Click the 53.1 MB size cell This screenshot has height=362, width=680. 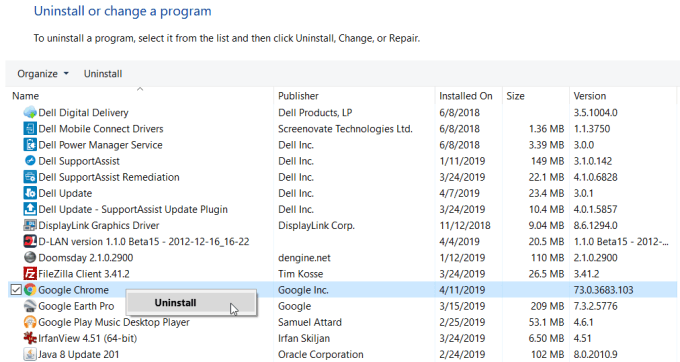(546, 322)
